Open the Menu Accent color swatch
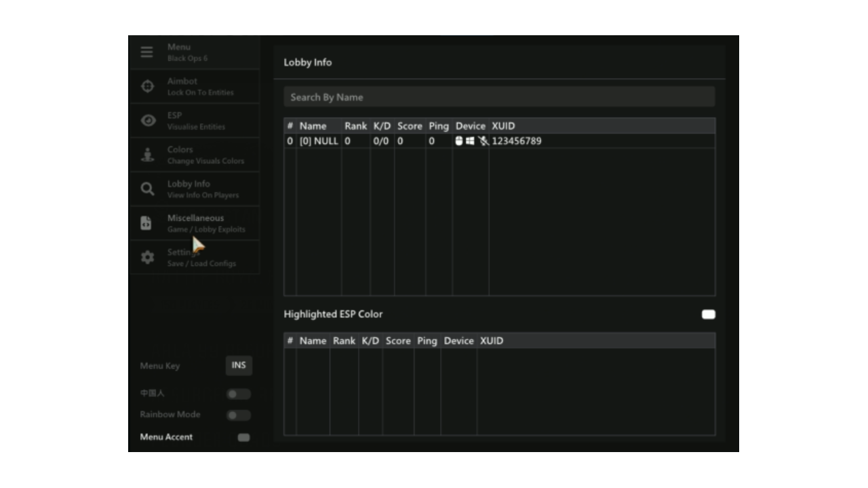This screenshot has width=868, height=488. pyautogui.click(x=243, y=437)
